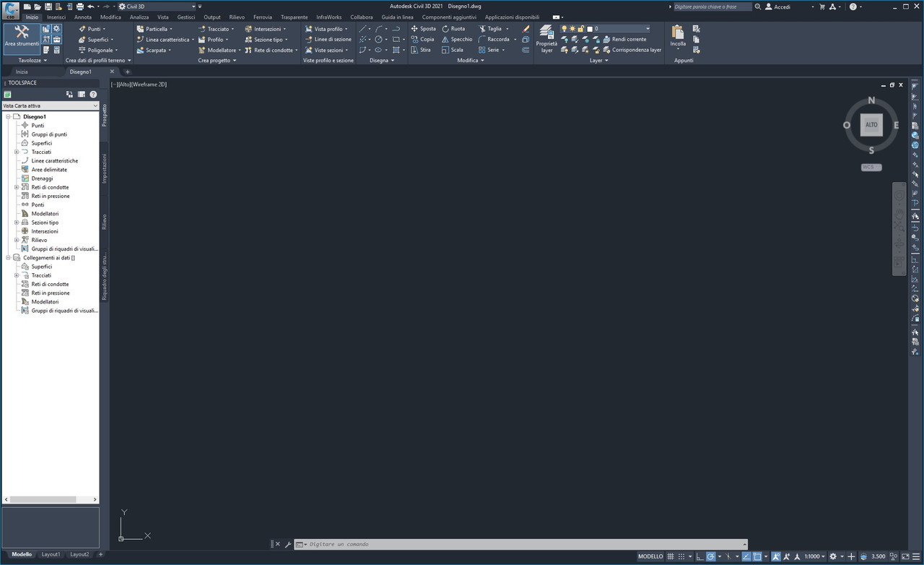Click the Open file folder icon
The image size is (924, 565).
38,7
